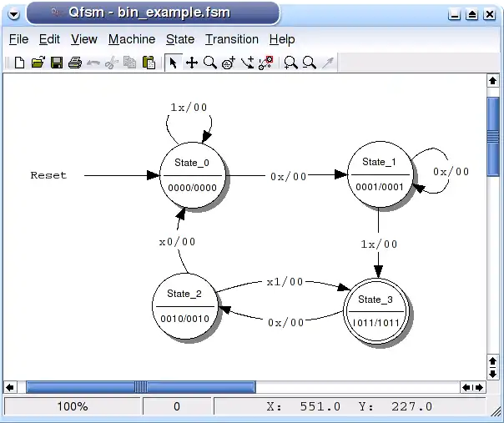The width and height of the screenshot is (504, 423).
Task: Click the X Y coordinates status field
Action: coord(350,406)
